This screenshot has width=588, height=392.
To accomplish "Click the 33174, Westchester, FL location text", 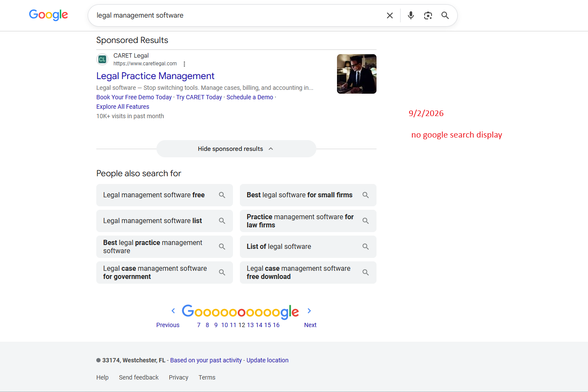I will [134, 360].
